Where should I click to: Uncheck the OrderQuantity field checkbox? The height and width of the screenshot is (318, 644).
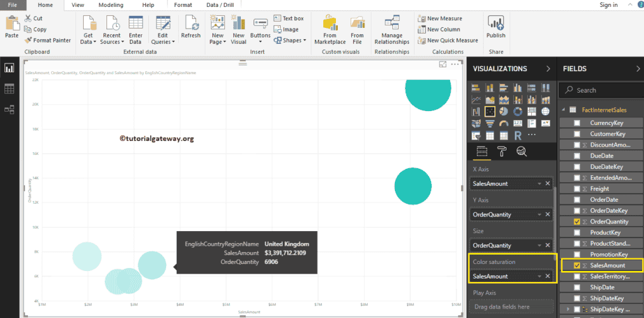point(576,222)
